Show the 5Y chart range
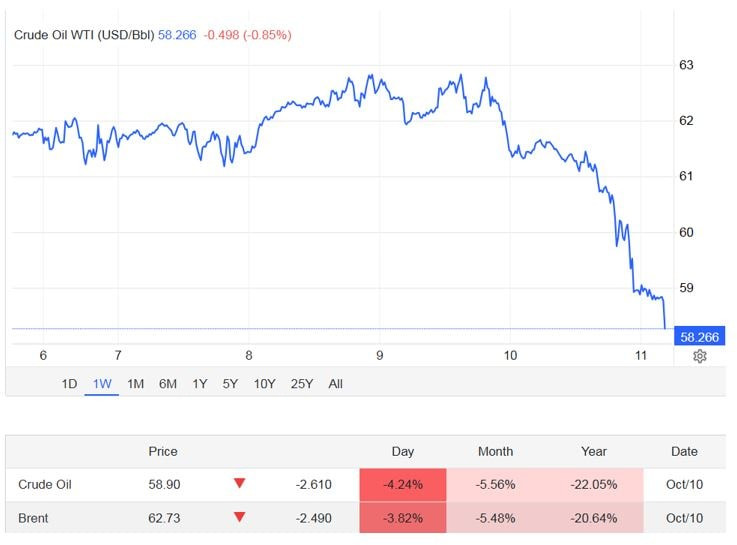Image resolution: width=737 pixels, height=545 pixels. (x=230, y=383)
